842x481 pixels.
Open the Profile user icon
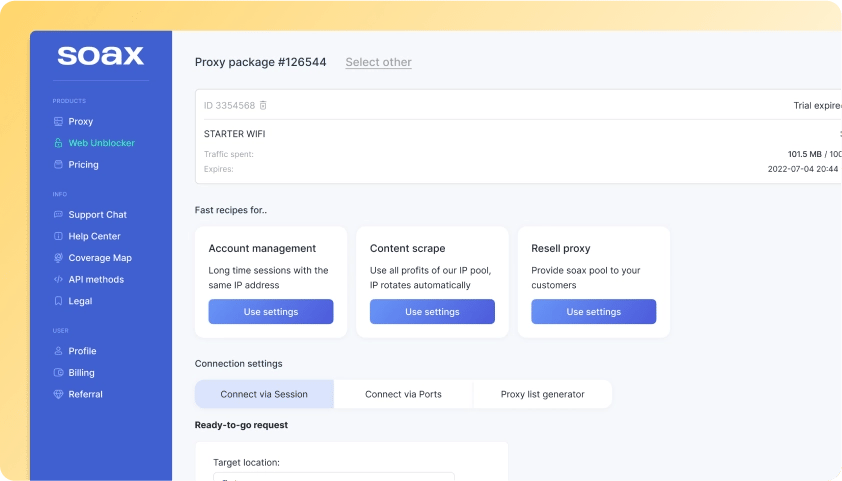tap(58, 351)
